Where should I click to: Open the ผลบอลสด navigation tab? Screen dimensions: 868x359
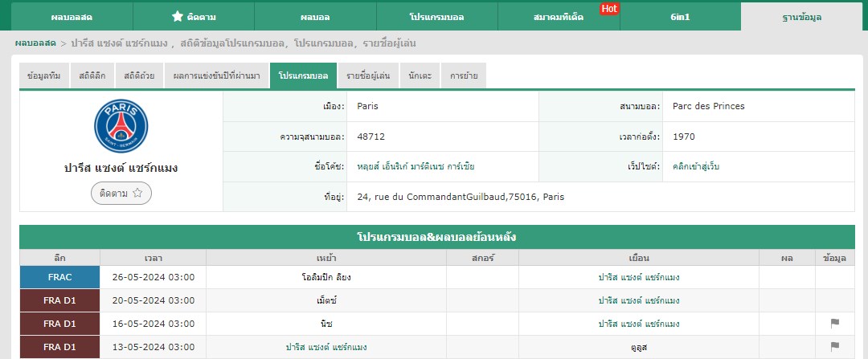point(72,17)
